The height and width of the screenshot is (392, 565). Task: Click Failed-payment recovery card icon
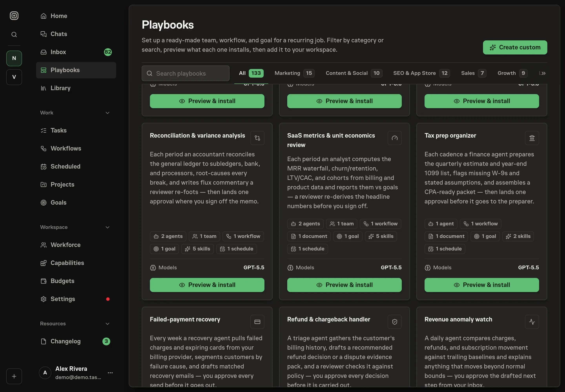[x=257, y=322]
